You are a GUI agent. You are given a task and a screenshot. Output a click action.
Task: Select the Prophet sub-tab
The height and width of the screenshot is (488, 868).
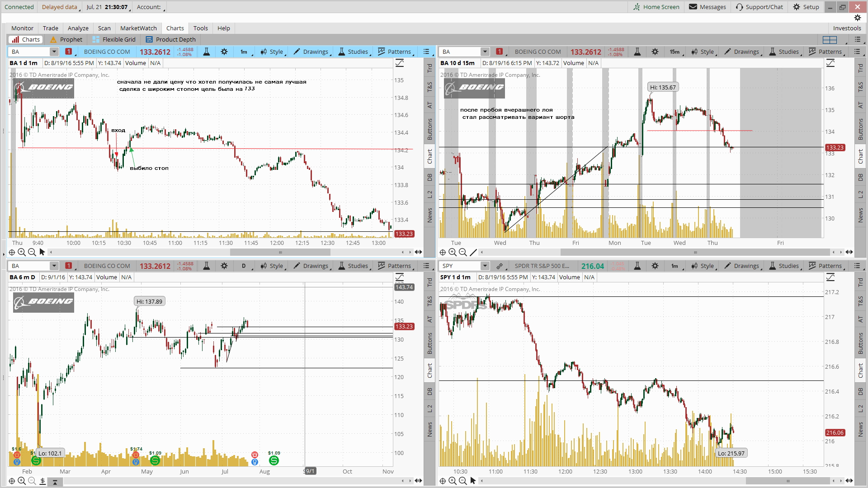(x=66, y=39)
